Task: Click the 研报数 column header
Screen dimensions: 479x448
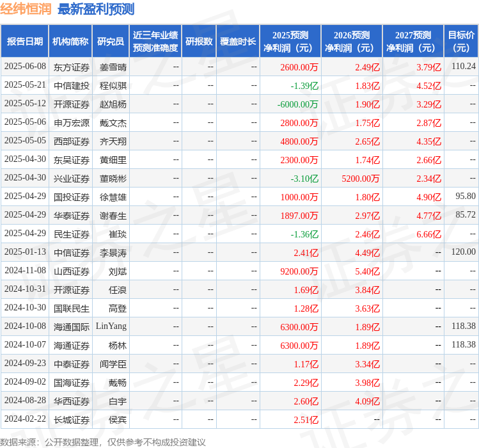Action: (199, 42)
